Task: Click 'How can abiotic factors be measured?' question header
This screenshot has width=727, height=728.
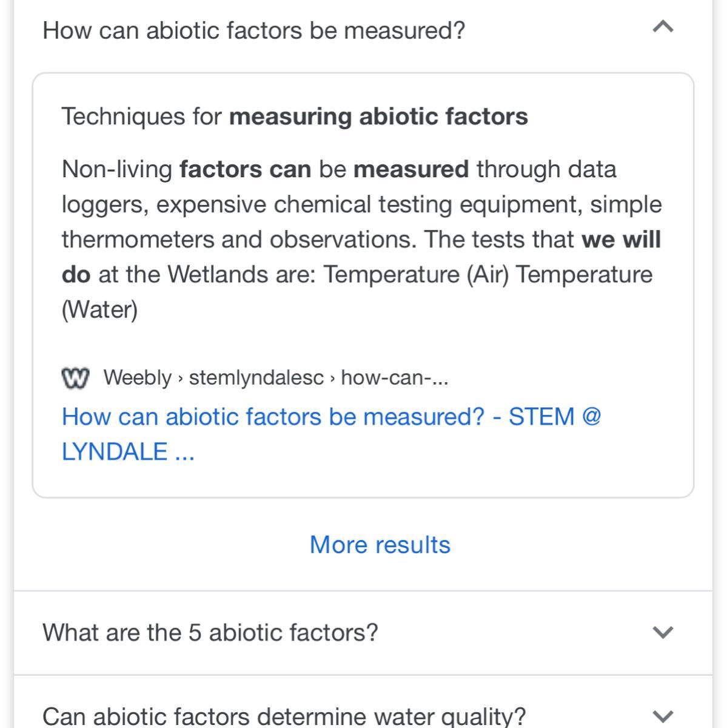Action: coord(253,30)
